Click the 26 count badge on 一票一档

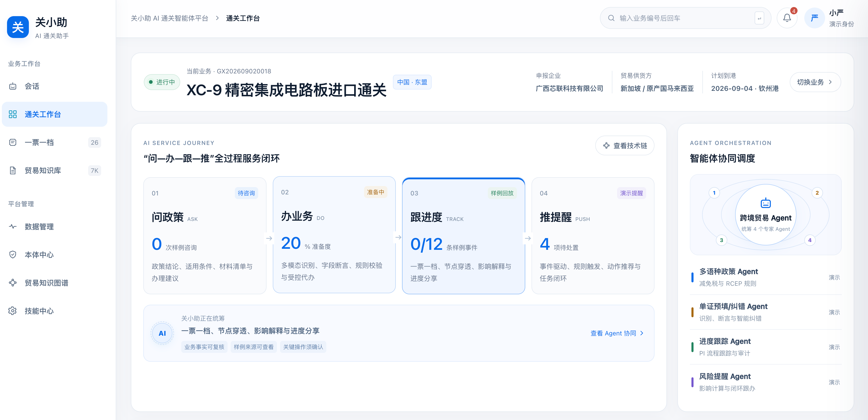[95, 142]
